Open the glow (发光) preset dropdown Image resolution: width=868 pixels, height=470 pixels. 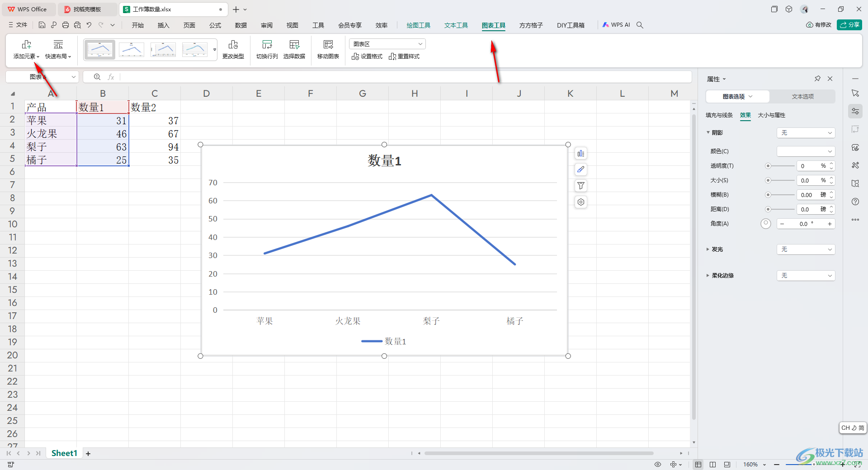tap(806, 249)
